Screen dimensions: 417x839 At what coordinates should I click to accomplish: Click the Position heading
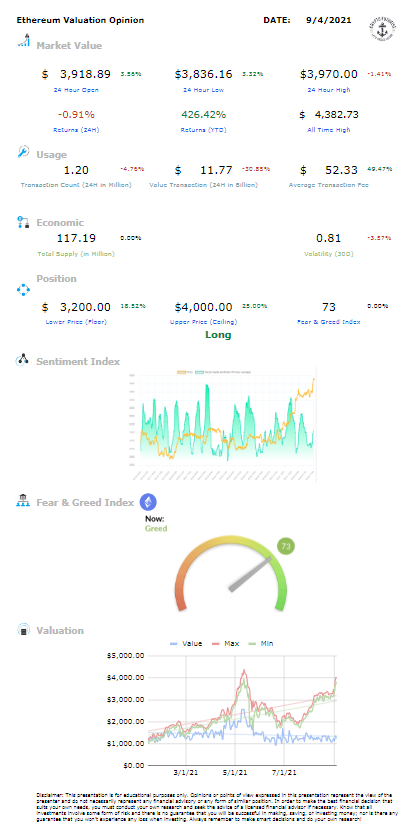pyautogui.click(x=56, y=278)
